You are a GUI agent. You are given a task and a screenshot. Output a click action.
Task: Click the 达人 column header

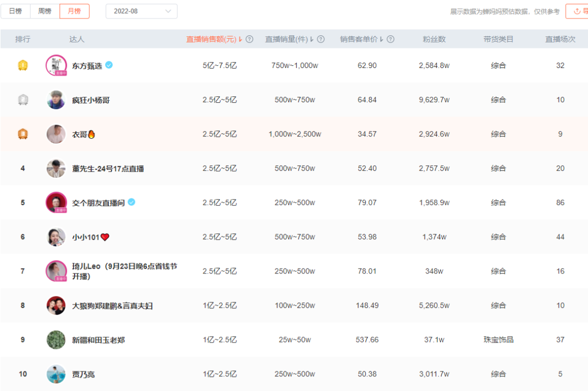click(x=77, y=39)
